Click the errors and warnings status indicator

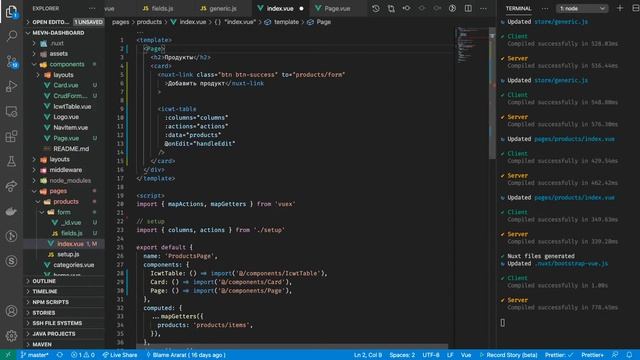(x=83, y=355)
